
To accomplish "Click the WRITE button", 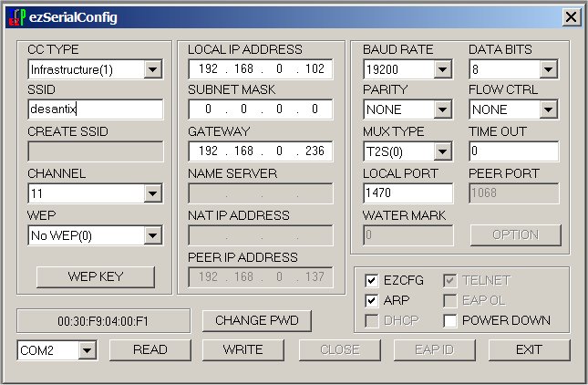I will click(243, 350).
